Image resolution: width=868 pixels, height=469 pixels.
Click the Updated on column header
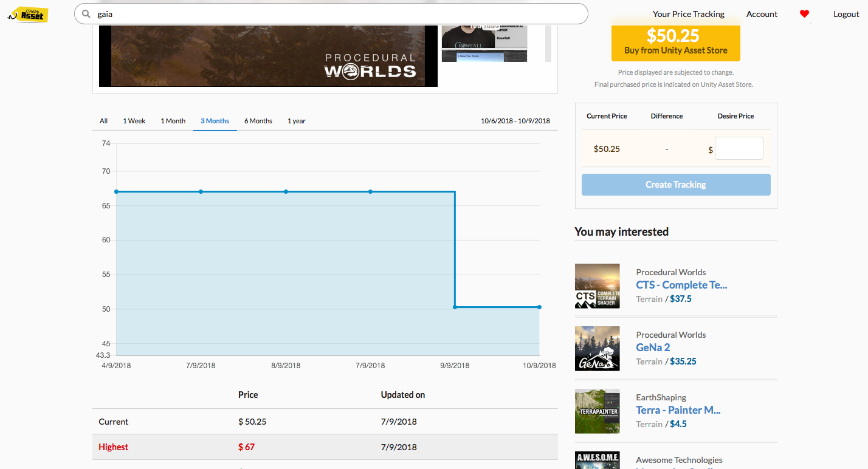(403, 395)
